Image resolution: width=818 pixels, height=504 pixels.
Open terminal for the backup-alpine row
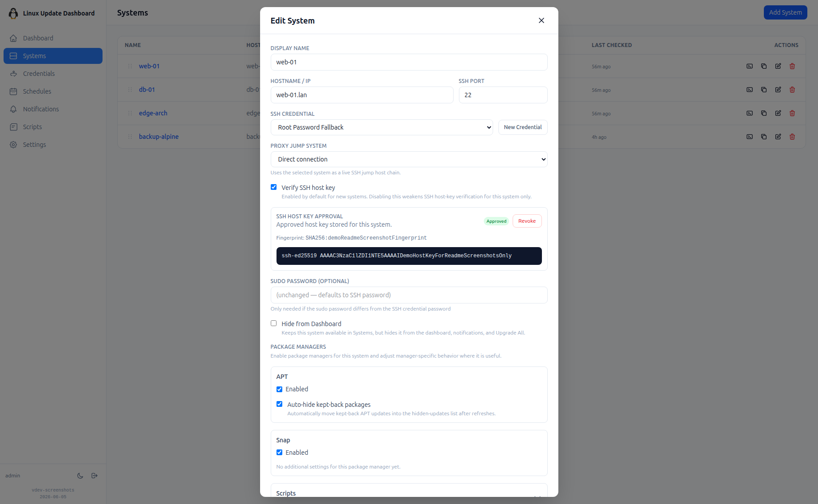pos(750,137)
